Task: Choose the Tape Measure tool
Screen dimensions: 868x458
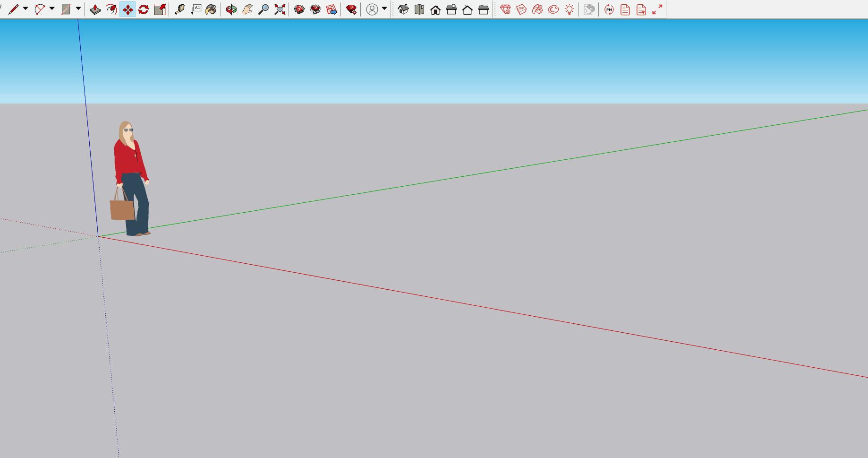Action: 179,9
